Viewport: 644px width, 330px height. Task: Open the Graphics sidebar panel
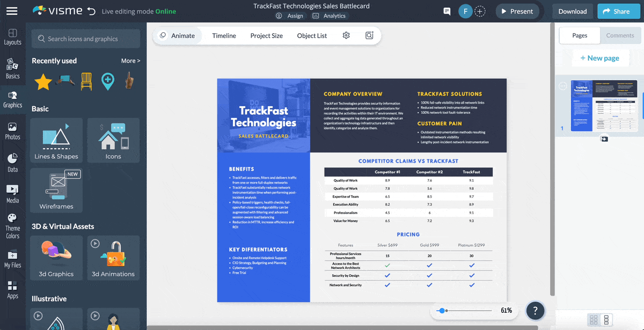tap(13, 100)
